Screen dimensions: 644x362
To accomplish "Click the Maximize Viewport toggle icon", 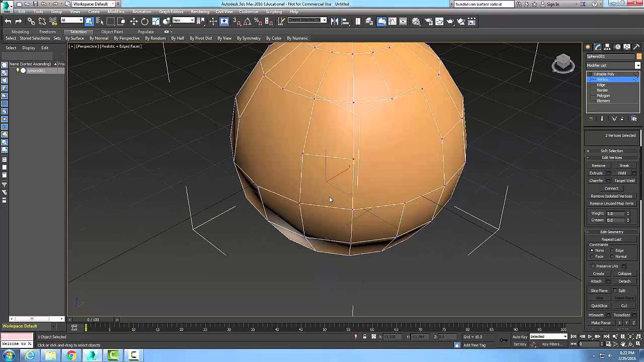I will click(637, 344).
